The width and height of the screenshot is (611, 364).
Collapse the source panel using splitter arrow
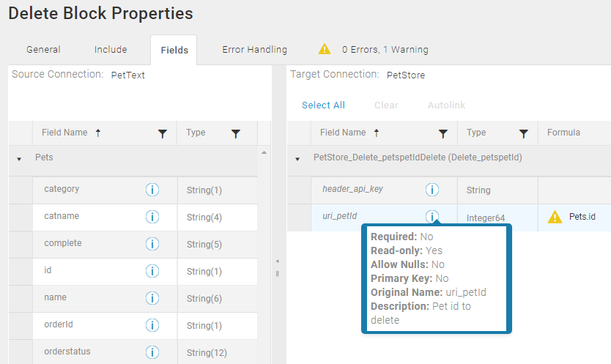[x=278, y=261]
